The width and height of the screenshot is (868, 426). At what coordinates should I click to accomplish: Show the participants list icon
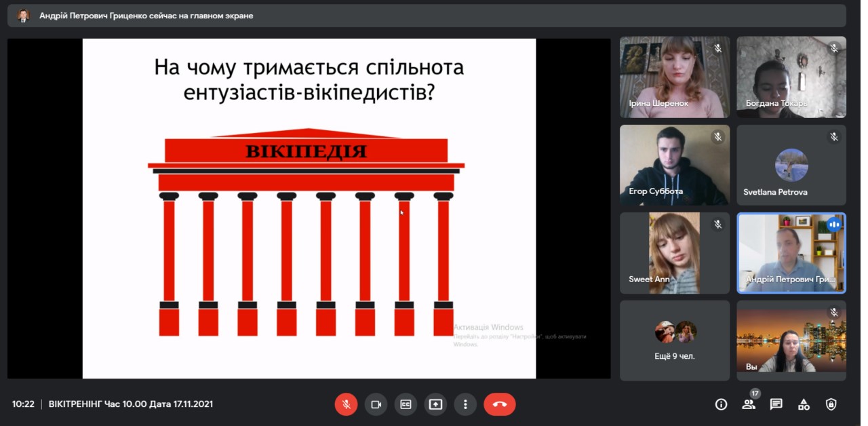(x=749, y=404)
